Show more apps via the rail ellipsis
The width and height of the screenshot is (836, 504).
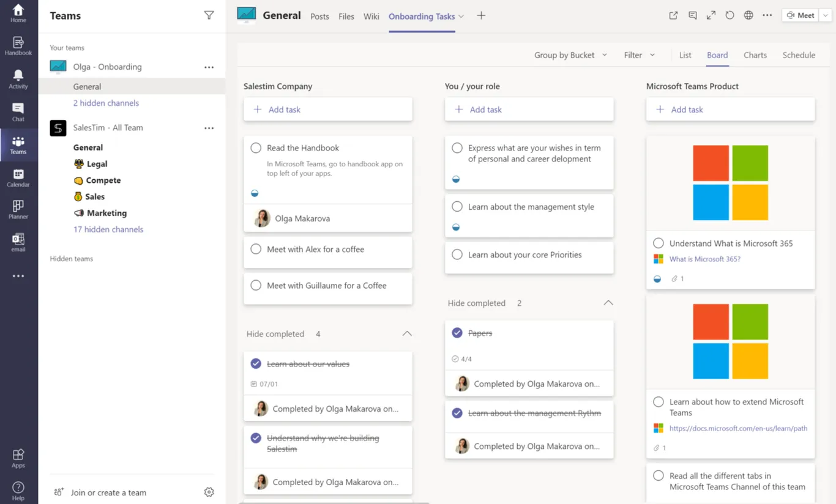click(x=18, y=276)
